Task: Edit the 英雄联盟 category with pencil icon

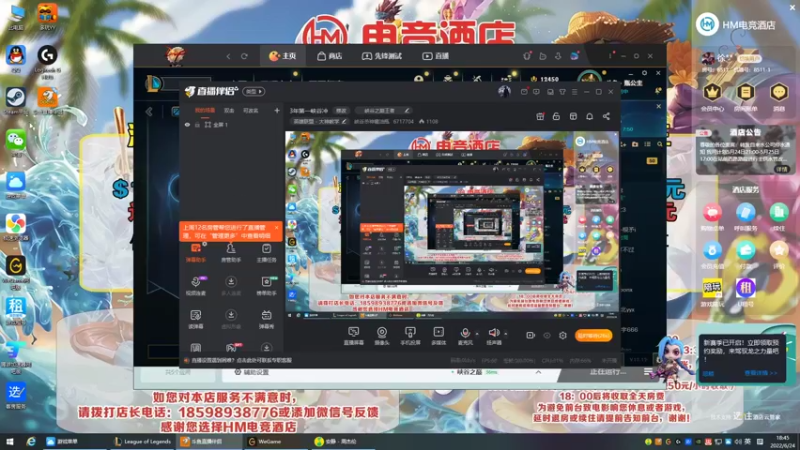Action: click(344, 121)
